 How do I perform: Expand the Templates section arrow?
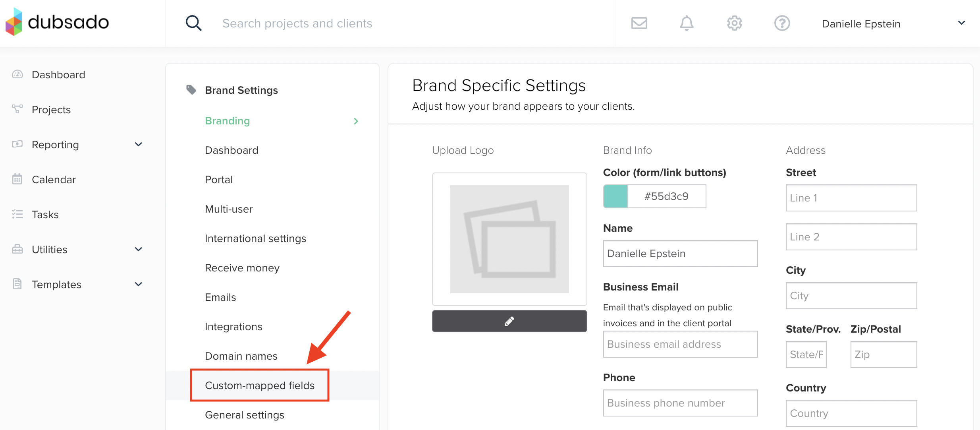click(138, 284)
